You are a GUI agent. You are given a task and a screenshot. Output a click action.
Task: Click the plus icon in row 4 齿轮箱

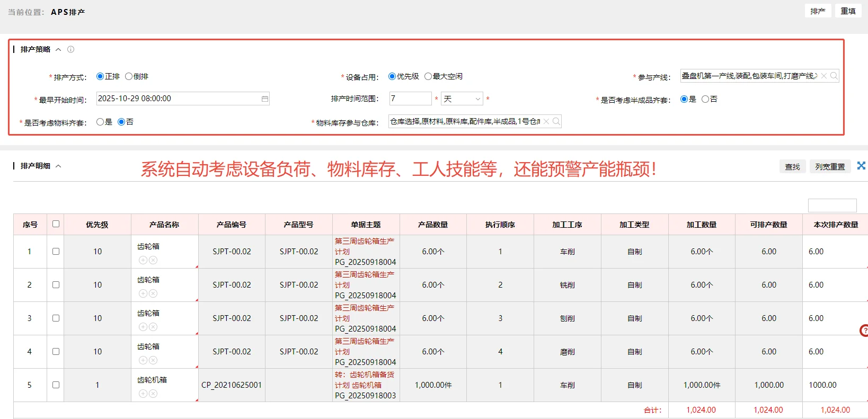(x=143, y=360)
